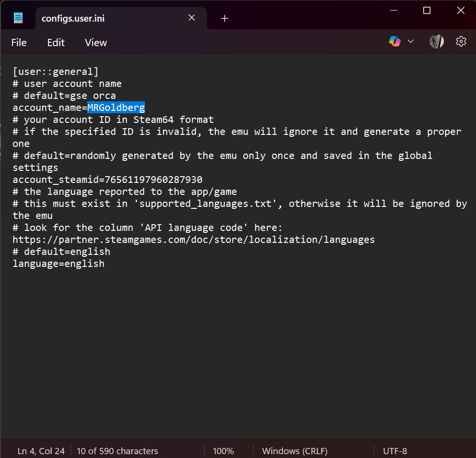
Task: Click the user account avatar
Action: click(437, 41)
